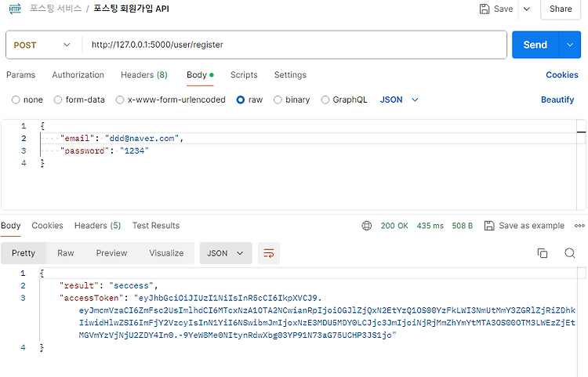The image size is (588, 377).
Task: Click the Save floppy disk icon
Action: [x=485, y=9]
